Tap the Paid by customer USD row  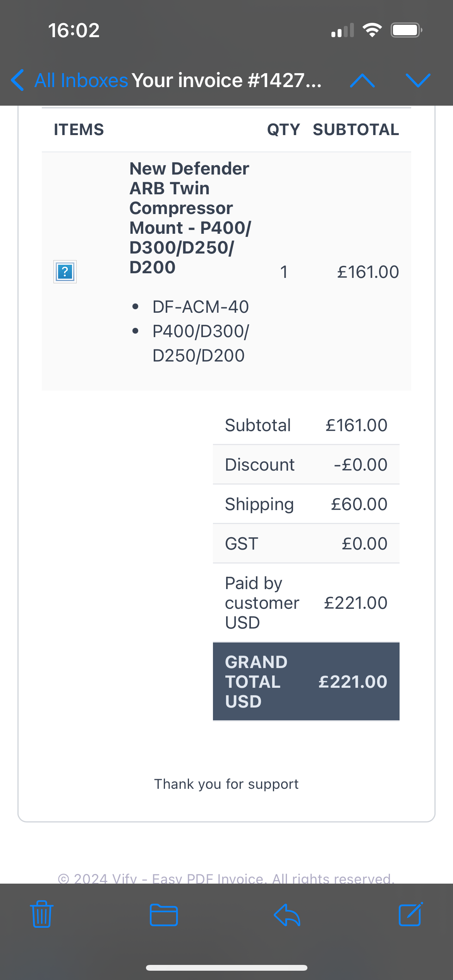coord(306,603)
